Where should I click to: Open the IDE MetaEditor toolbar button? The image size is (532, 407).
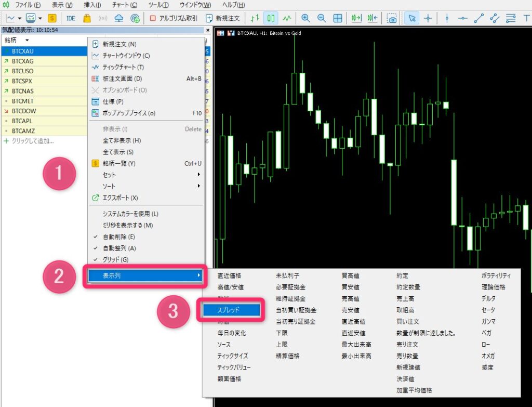(71, 18)
